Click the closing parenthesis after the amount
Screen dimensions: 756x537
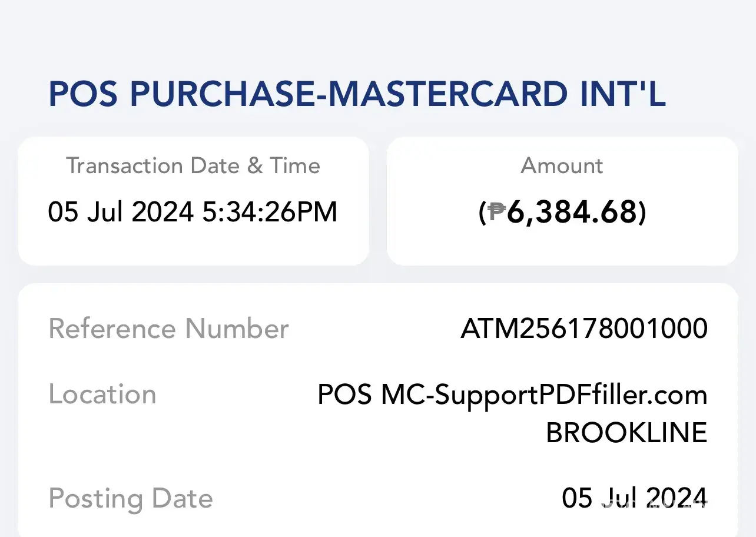pyautogui.click(x=642, y=213)
